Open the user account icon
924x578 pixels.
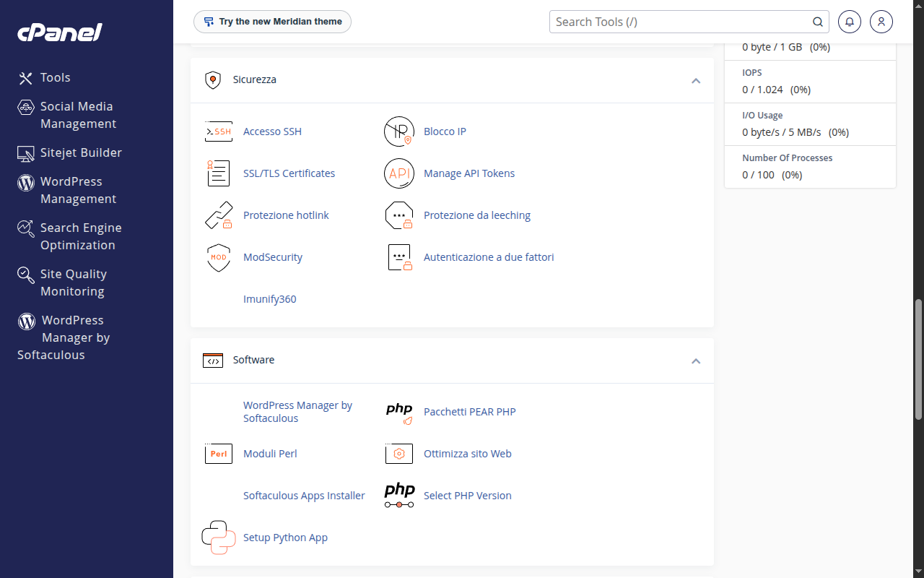click(x=881, y=22)
